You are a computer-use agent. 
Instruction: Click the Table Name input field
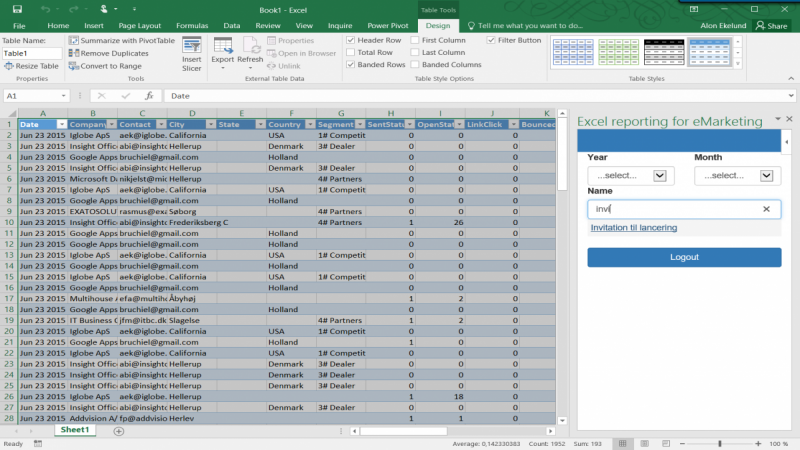coord(32,53)
